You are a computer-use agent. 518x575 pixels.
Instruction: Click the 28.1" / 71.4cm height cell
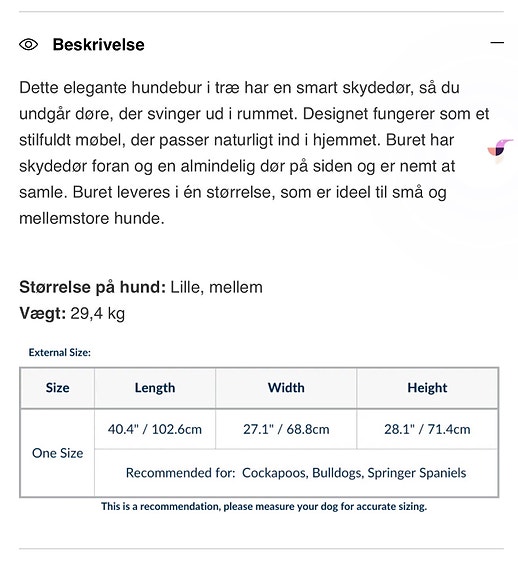(x=427, y=429)
